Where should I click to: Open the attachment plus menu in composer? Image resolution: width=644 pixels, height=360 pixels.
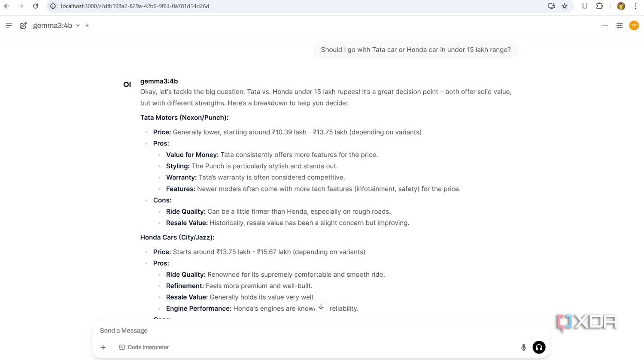(103, 347)
